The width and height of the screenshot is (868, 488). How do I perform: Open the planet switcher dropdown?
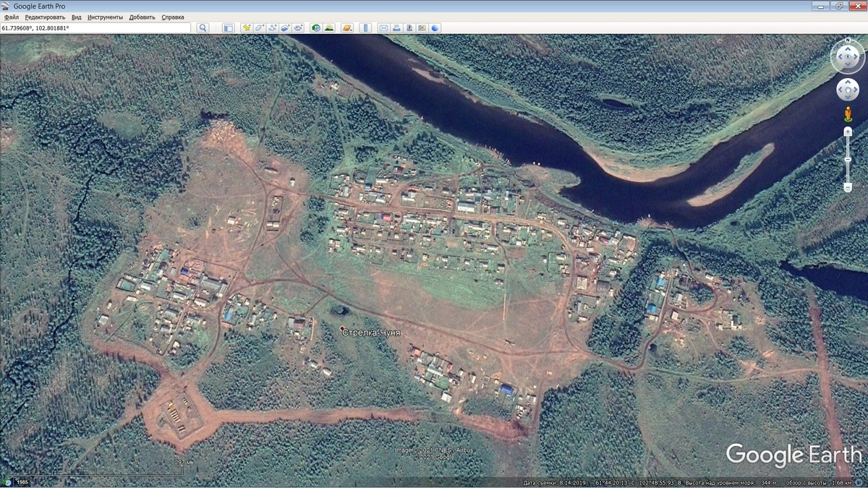(x=347, y=27)
